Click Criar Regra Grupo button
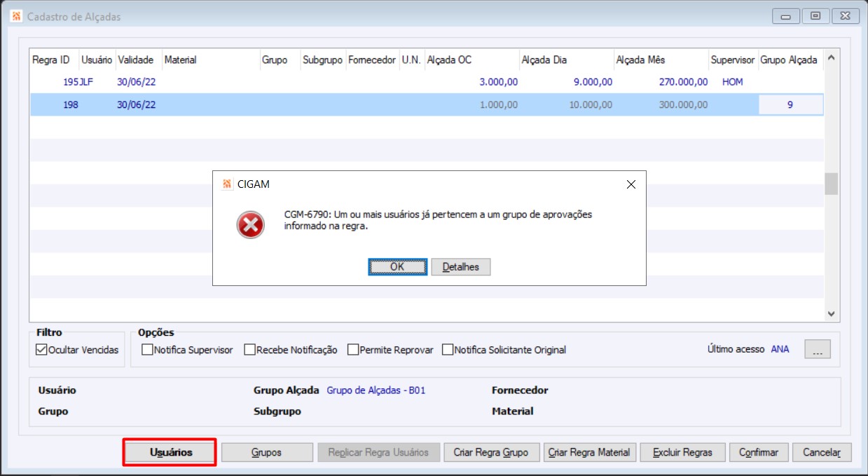The image size is (868, 476). [491, 452]
